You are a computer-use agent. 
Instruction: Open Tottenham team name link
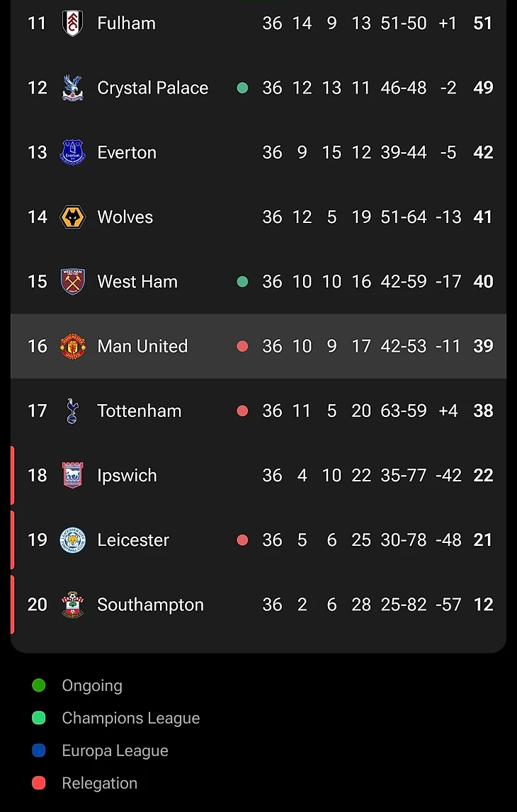[140, 411]
